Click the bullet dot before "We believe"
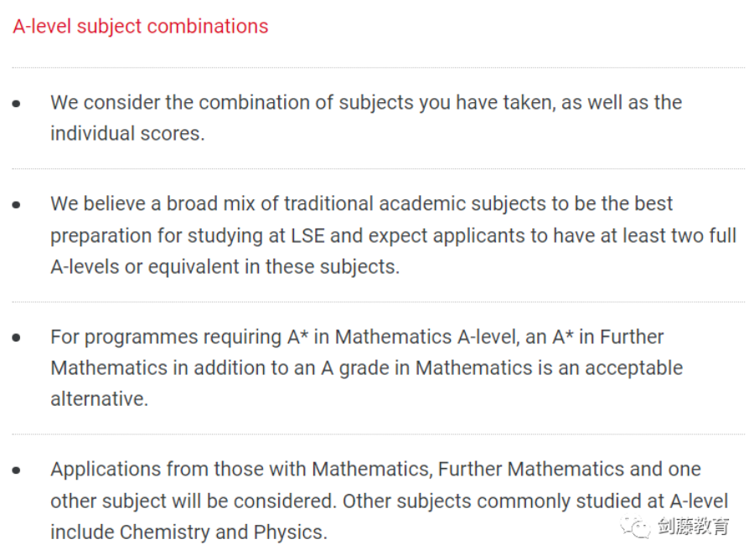 click(17, 204)
